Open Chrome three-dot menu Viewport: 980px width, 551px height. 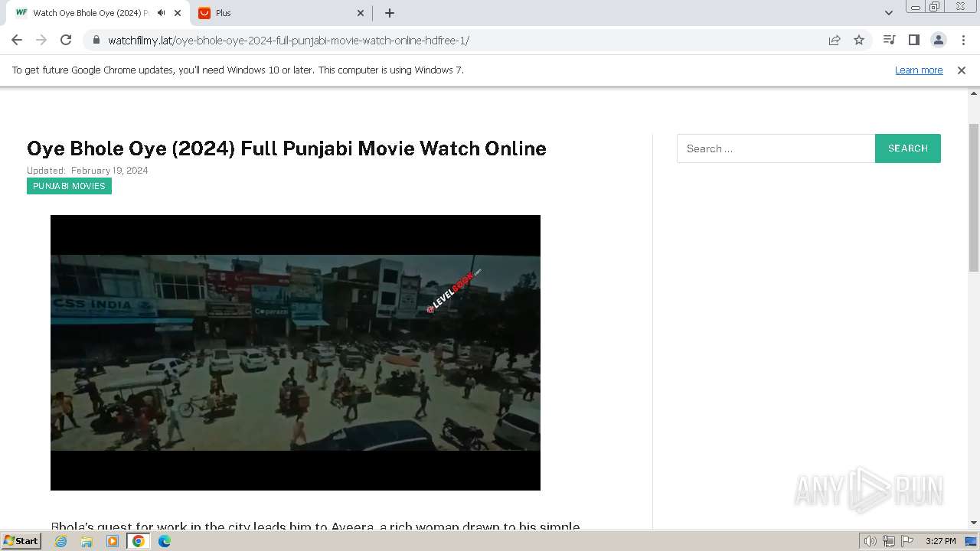click(x=963, y=40)
